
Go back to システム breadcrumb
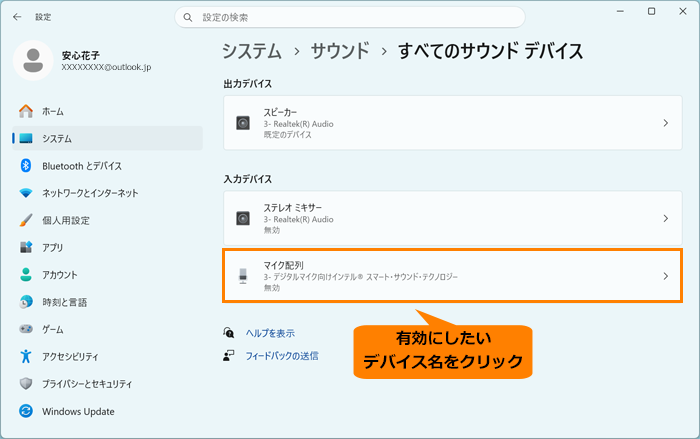click(x=252, y=51)
